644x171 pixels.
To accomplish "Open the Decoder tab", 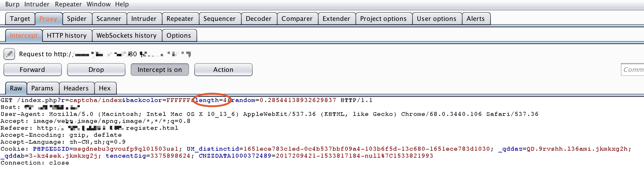I will tap(258, 19).
